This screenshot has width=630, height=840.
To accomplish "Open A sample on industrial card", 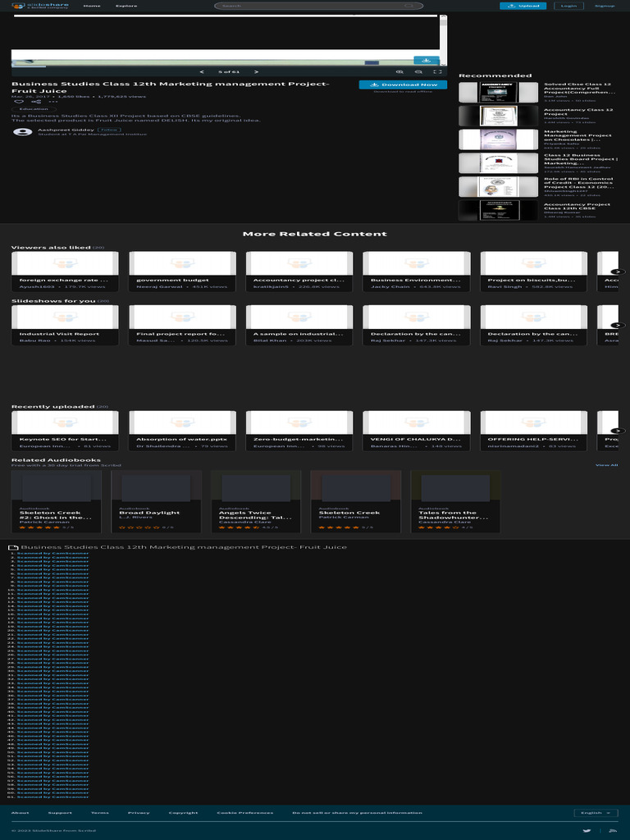I will pos(299,325).
